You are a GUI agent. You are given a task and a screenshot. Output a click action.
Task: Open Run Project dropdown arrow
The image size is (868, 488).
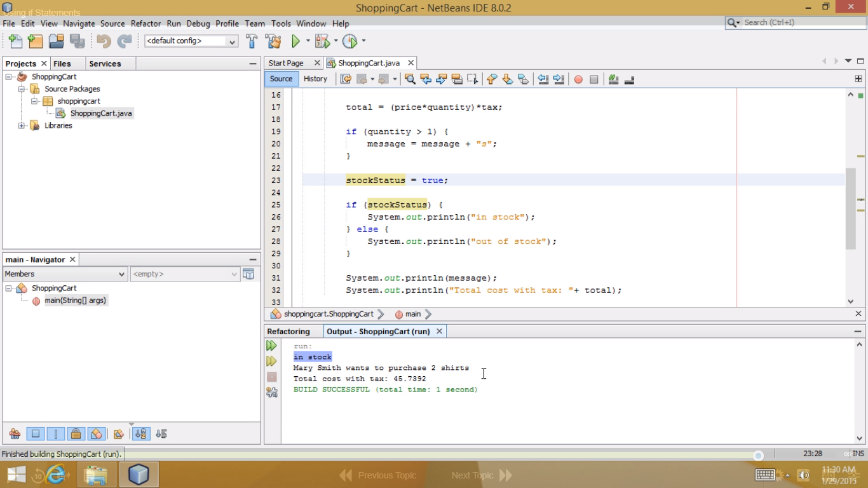[x=308, y=41]
